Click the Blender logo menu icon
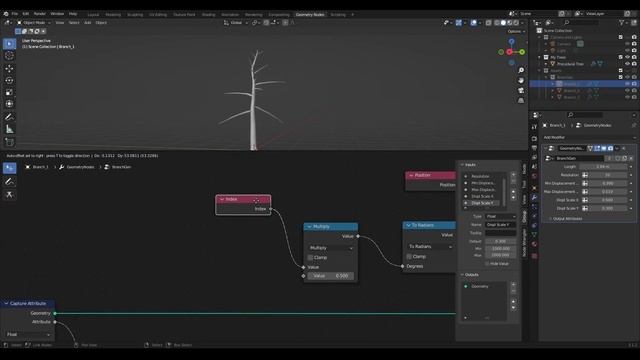The width and height of the screenshot is (640, 360). click(6, 14)
